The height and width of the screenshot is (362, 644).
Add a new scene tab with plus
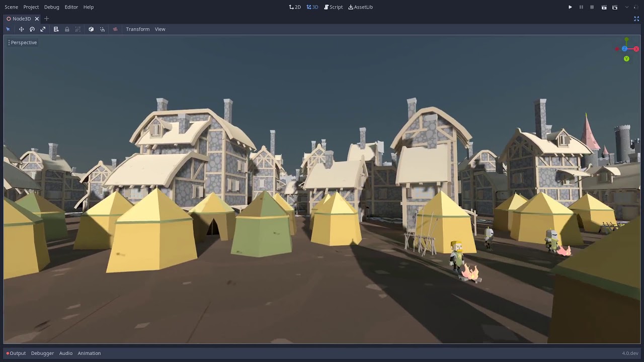coord(46,19)
